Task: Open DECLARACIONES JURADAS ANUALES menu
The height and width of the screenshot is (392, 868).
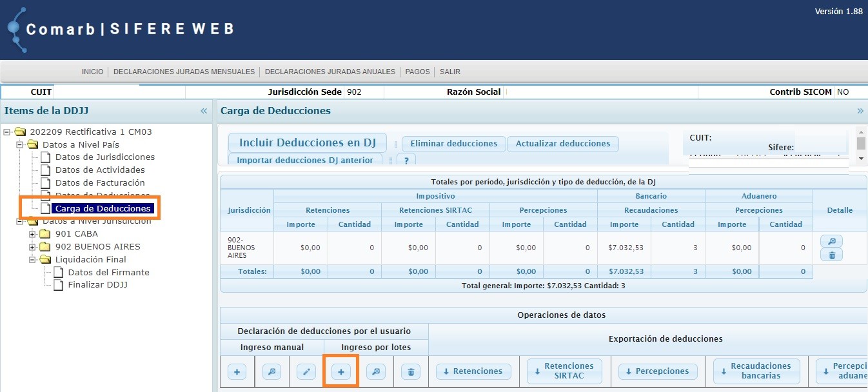Action: 330,72
